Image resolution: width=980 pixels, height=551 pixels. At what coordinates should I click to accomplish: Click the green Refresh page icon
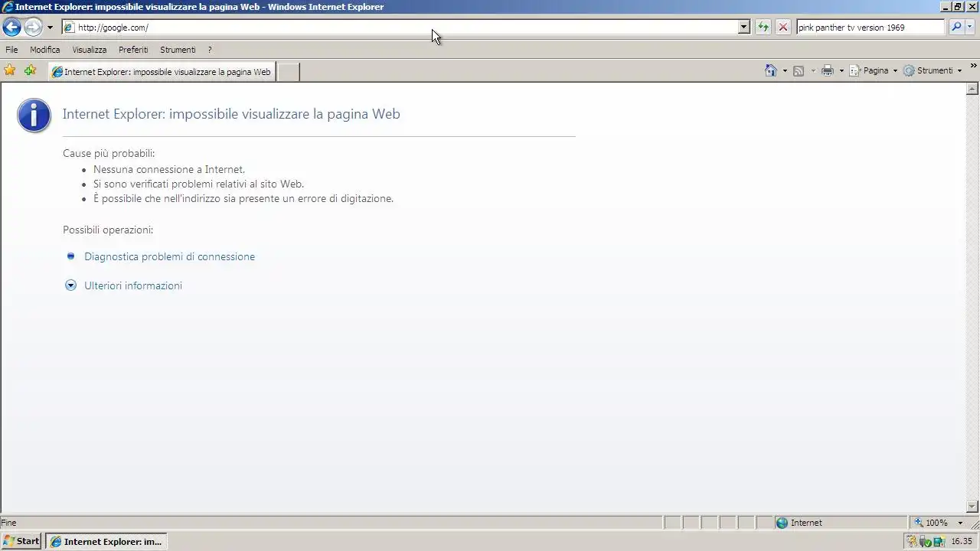tap(763, 28)
